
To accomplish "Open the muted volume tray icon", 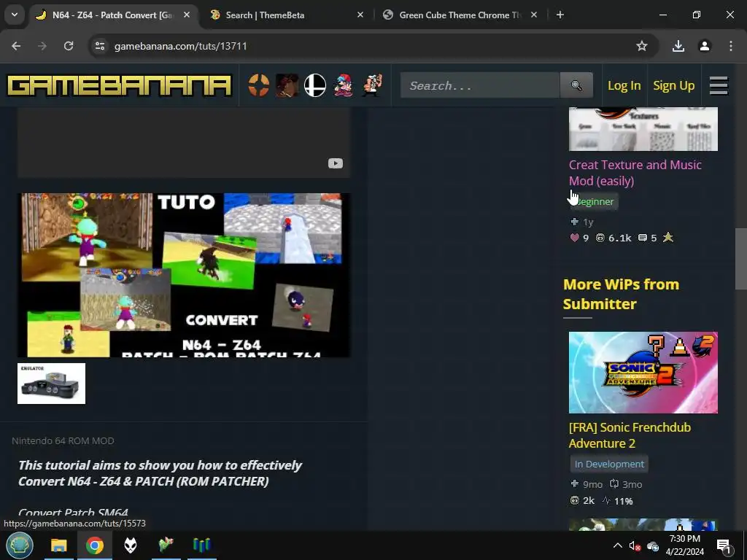I will coord(635,545).
